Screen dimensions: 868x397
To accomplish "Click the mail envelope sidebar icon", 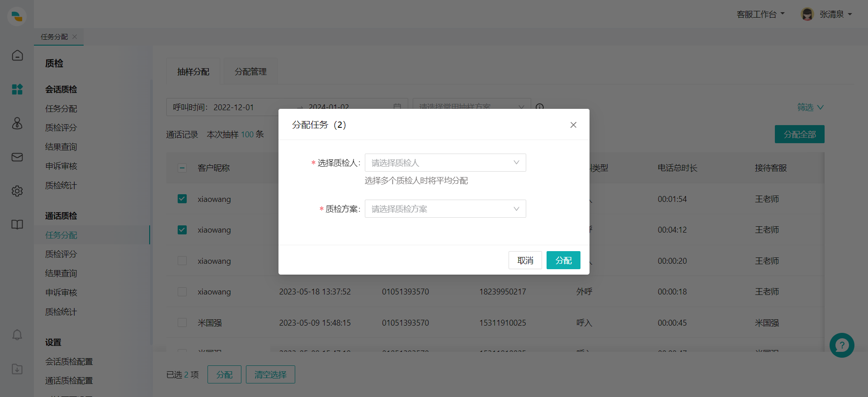I will (x=17, y=157).
